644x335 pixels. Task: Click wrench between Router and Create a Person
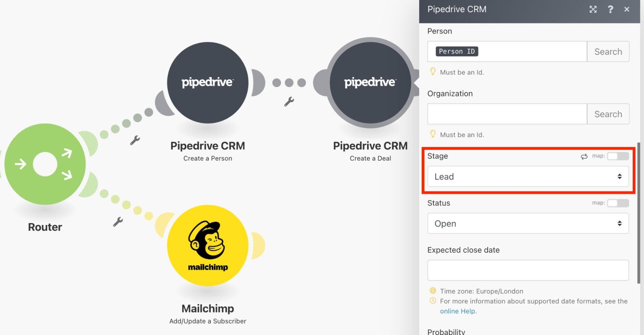135,140
